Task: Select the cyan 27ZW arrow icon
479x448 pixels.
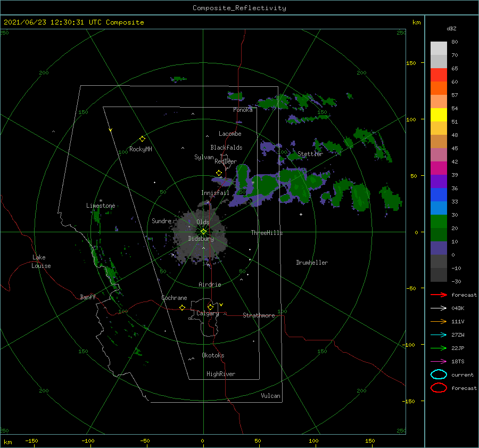Action: [x=439, y=335]
